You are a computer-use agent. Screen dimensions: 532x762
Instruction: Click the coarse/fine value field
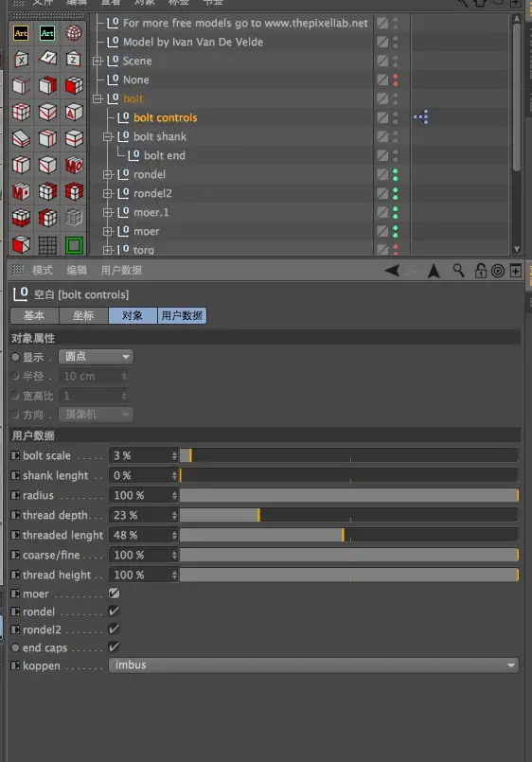[139, 555]
